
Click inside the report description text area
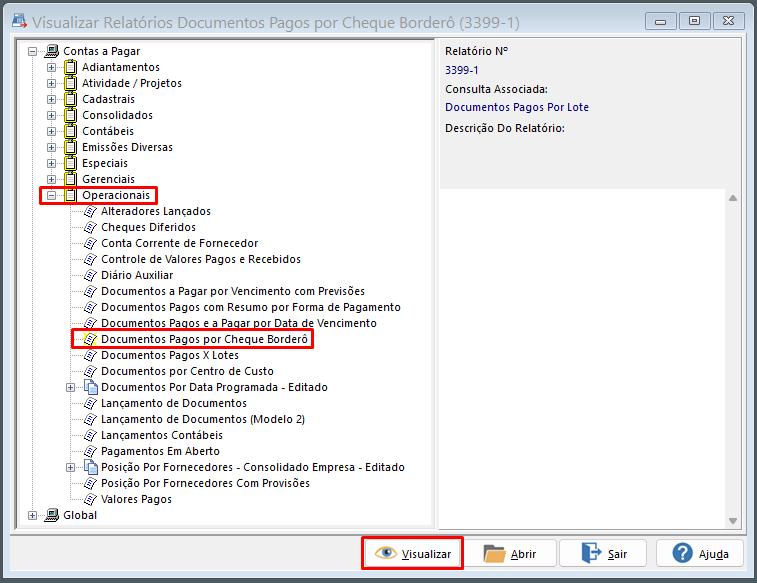[x=582, y=359]
